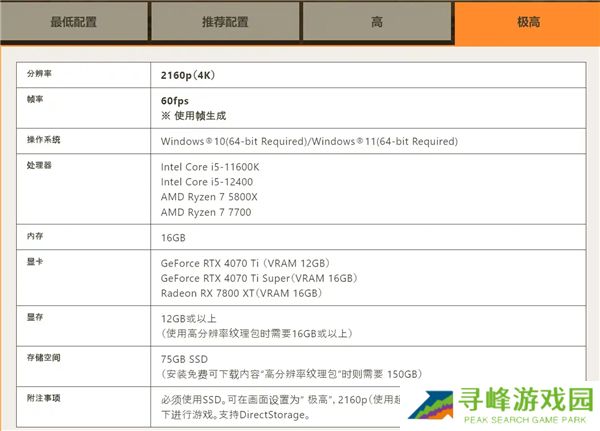This screenshot has height=431, width=600.
Task: Click the 附注事项 row label
Action: 43,398
